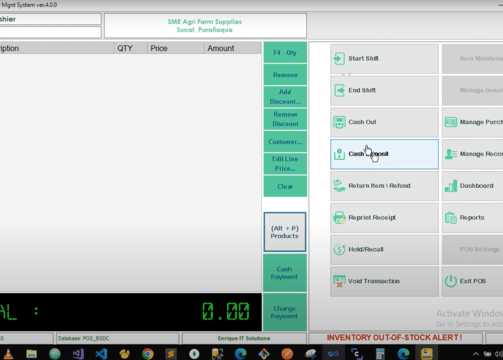Click the Return Item \ Refund label

[379, 186]
